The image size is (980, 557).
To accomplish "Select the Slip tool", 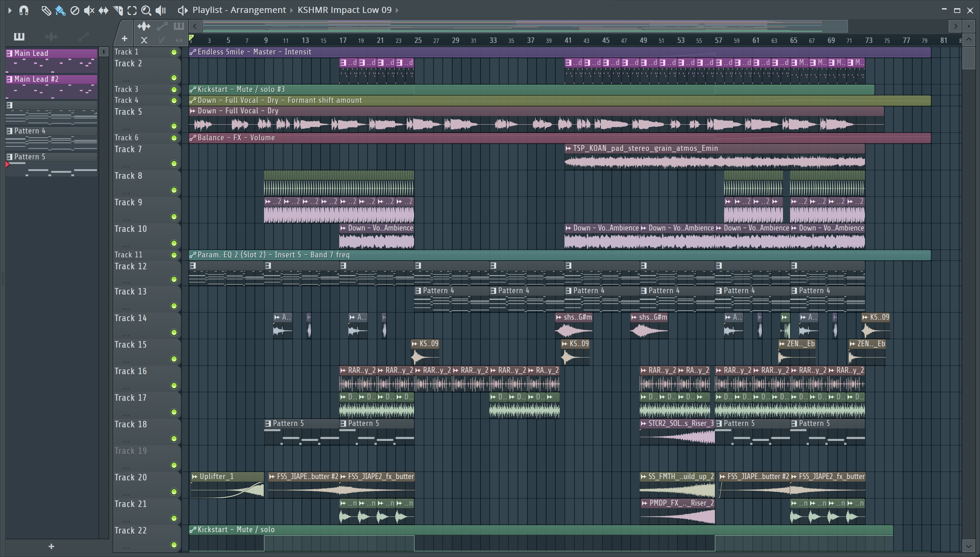I will (x=103, y=10).
